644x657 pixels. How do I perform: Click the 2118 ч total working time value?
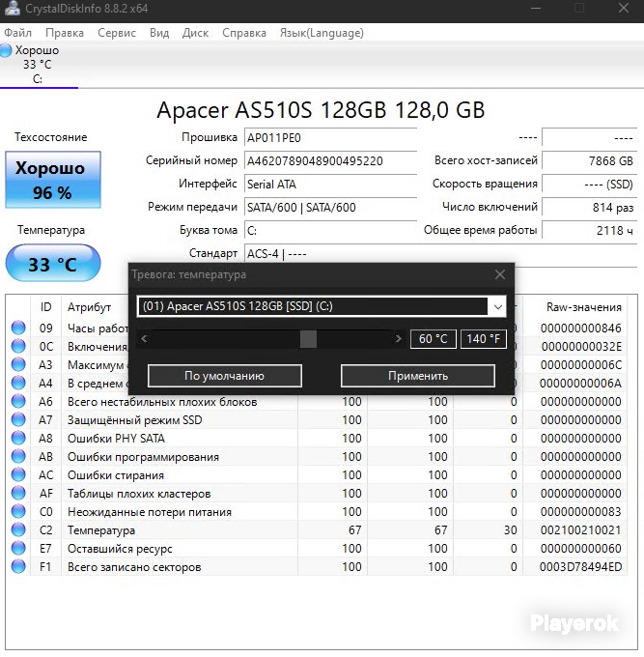click(589, 230)
